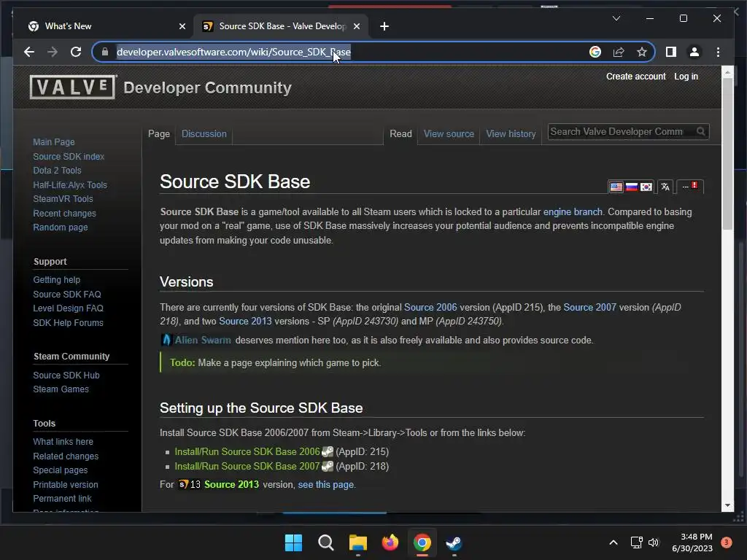Open the View history tab

click(x=511, y=134)
